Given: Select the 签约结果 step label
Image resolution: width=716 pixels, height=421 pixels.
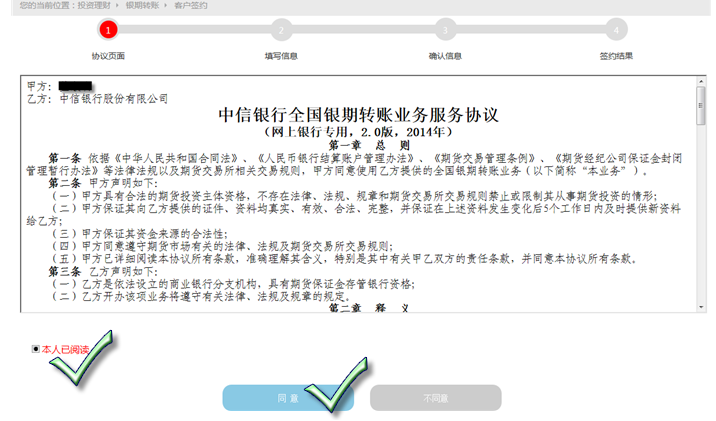Looking at the screenshot, I should click(x=616, y=56).
